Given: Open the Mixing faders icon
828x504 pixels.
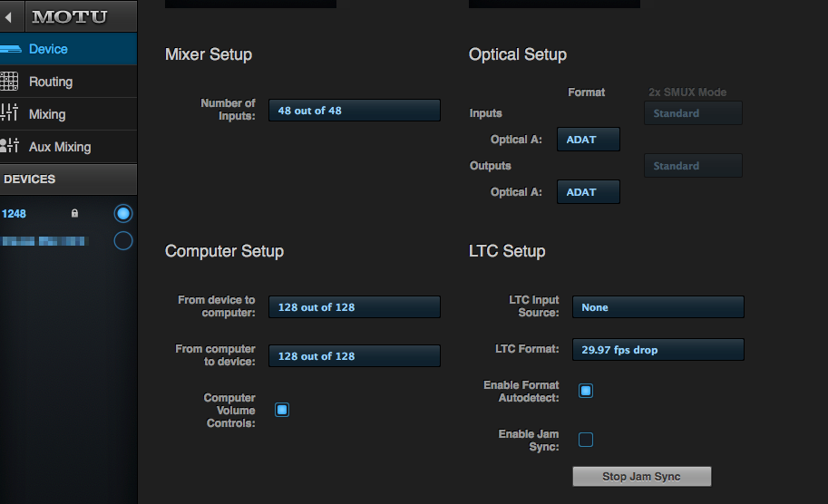Looking at the screenshot, I should click(x=9, y=112).
